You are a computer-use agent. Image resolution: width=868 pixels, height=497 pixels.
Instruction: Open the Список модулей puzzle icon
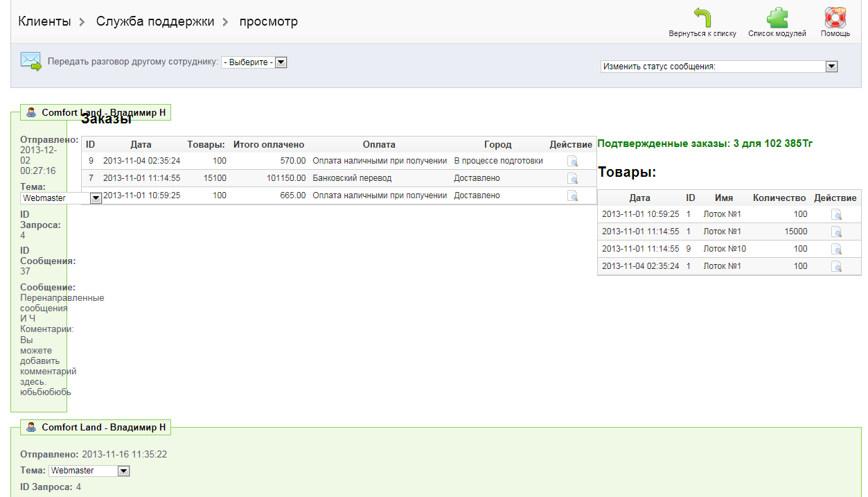pyautogui.click(x=777, y=17)
